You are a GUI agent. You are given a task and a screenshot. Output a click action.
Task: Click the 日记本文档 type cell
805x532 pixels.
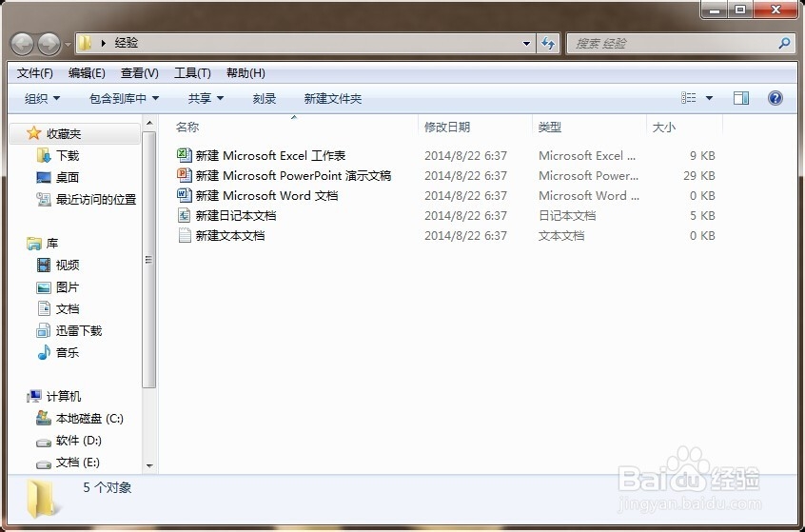(567, 216)
